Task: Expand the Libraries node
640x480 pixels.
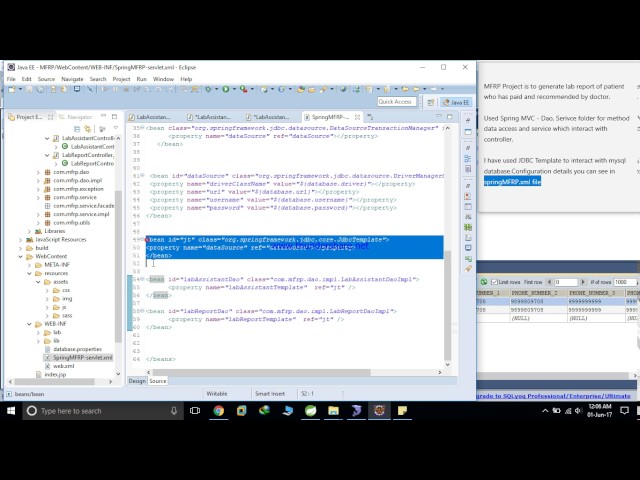Action: [x=29, y=231]
